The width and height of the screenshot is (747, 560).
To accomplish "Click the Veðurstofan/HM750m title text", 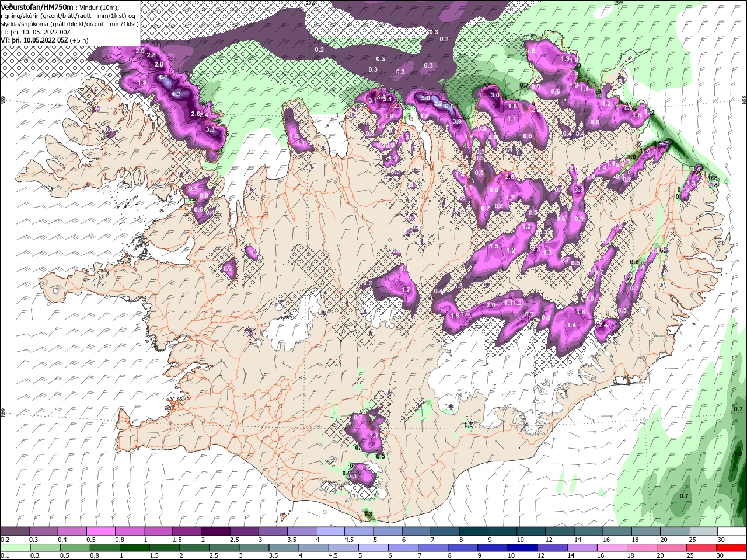I will pyautogui.click(x=37, y=6).
